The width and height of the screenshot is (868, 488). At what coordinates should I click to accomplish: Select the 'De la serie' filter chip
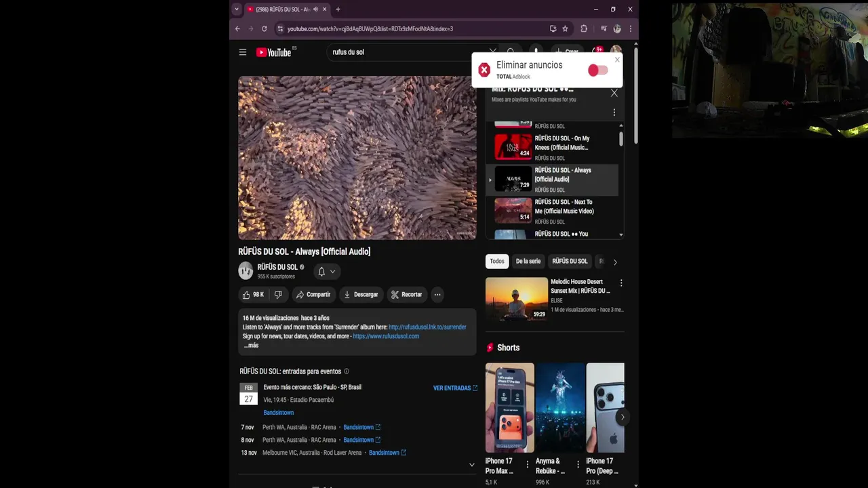coord(528,261)
